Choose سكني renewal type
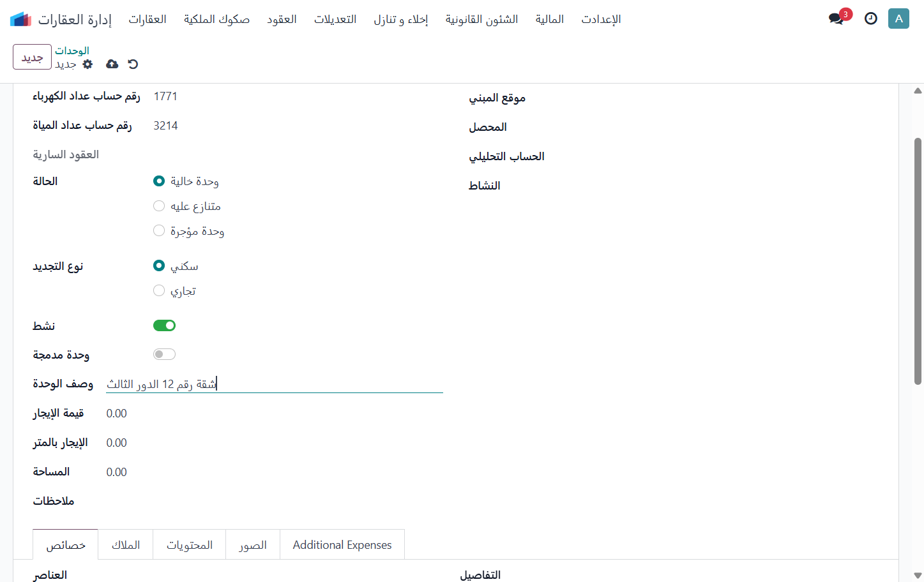This screenshot has height=582, width=924. coord(159,265)
